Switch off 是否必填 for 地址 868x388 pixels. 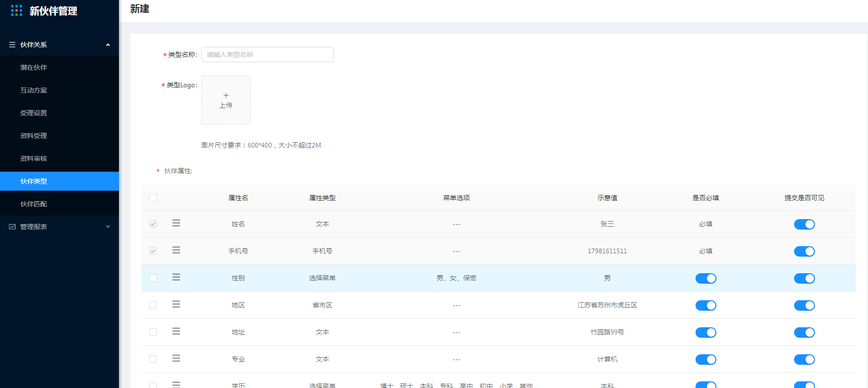coord(705,333)
